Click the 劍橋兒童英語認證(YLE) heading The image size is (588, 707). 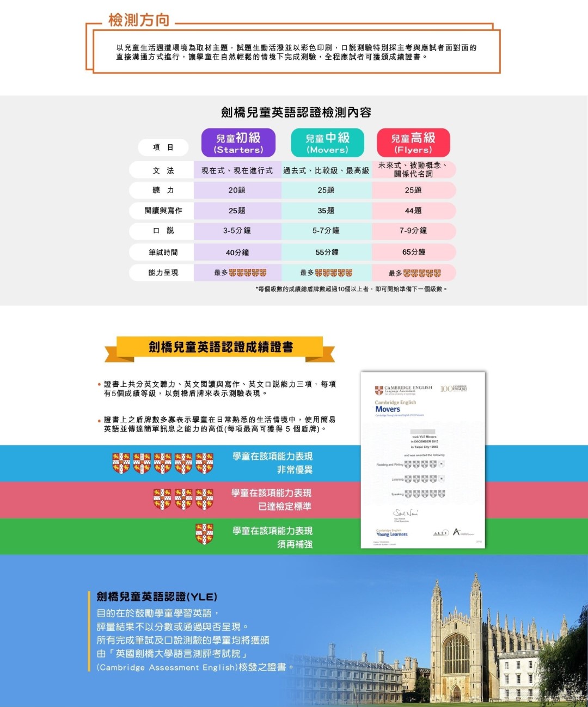[x=157, y=597]
